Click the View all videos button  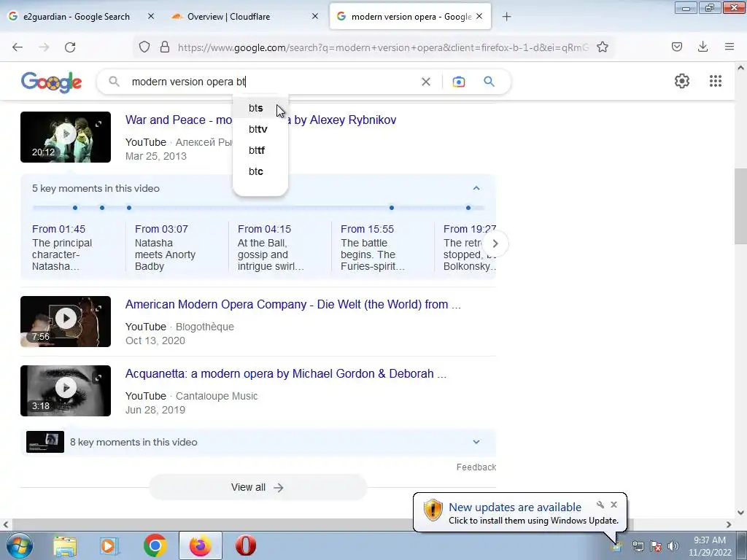pyautogui.click(x=258, y=487)
